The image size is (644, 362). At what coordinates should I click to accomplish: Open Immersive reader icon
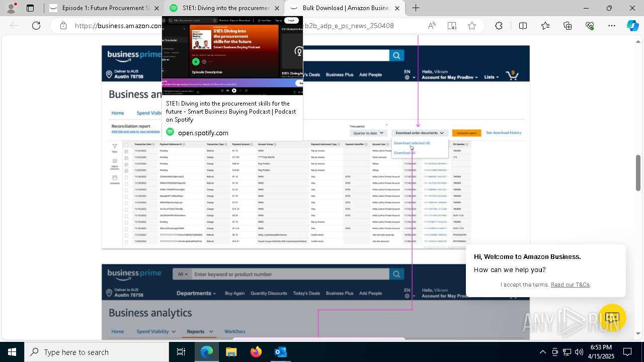tap(452, 26)
